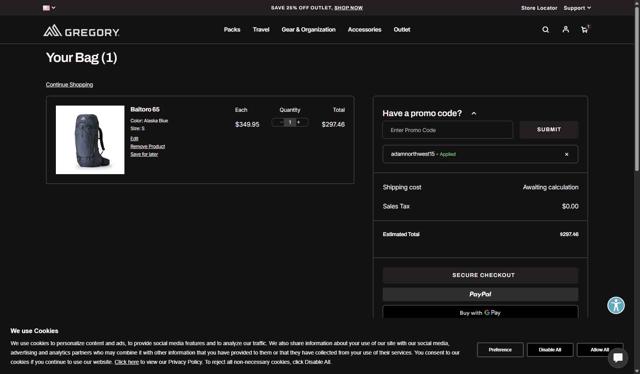640x374 pixels.
Task: Click the quantity value field
Action: pyautogui.click(x=290, y=122)
